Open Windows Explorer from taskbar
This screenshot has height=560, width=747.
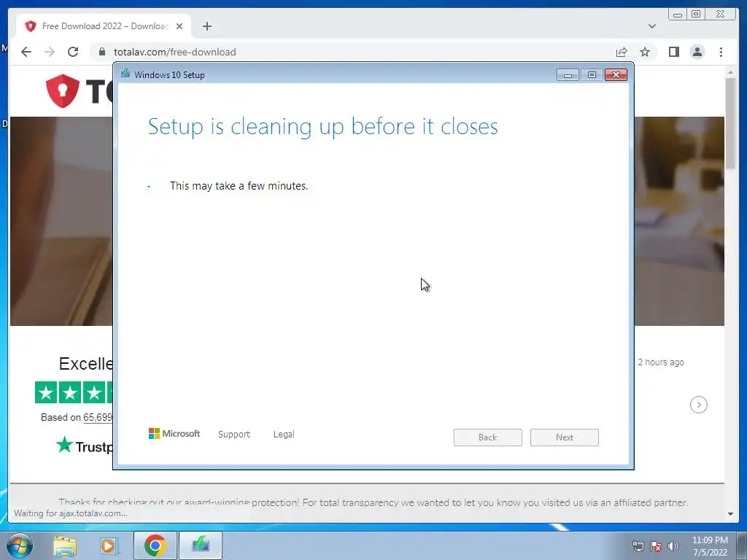pyautogui.click(x=65, y=545)
